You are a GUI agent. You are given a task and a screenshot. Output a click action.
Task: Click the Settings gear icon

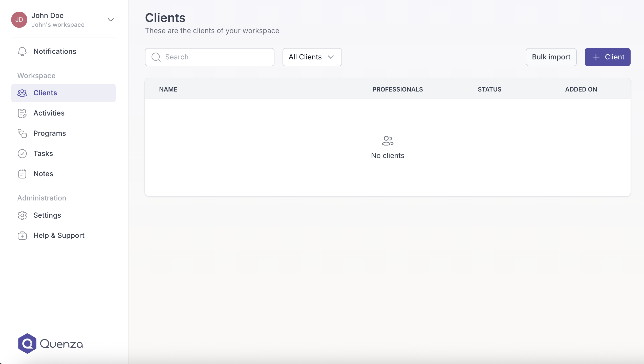coord(22,215)
